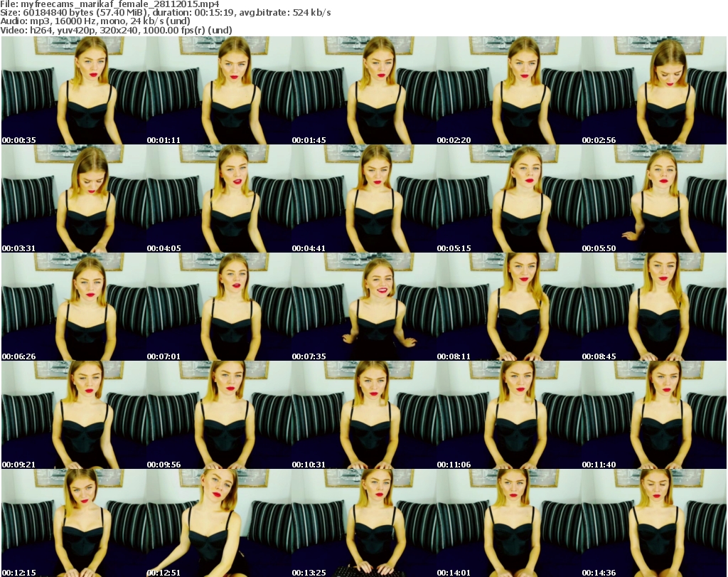Open the frame at 00:04:05
The width and height of the screenshot is (728, 577).
[x=219, y=198]
